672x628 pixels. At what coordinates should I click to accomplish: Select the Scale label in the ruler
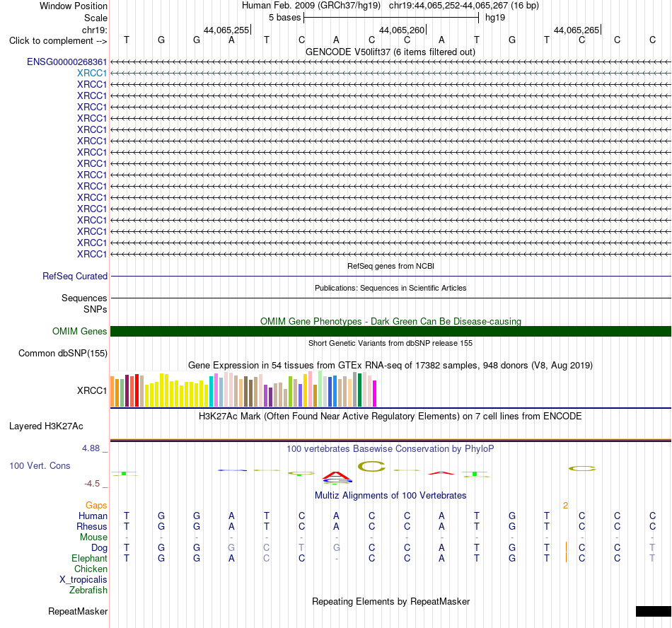[x=95, y=18]
